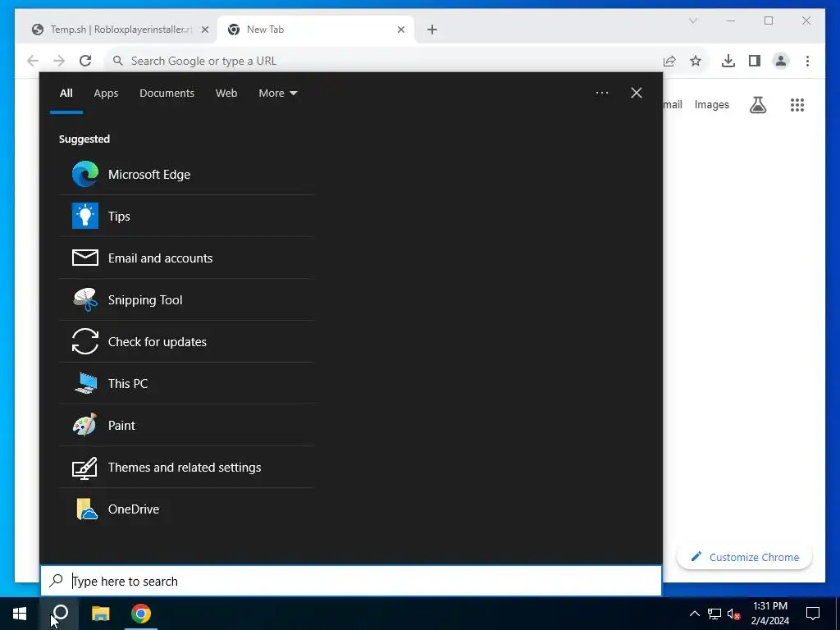This screenshot has width=840, height=630.
Task: Open Chrome's three-dot menu
Action: (x=807, y=61)
